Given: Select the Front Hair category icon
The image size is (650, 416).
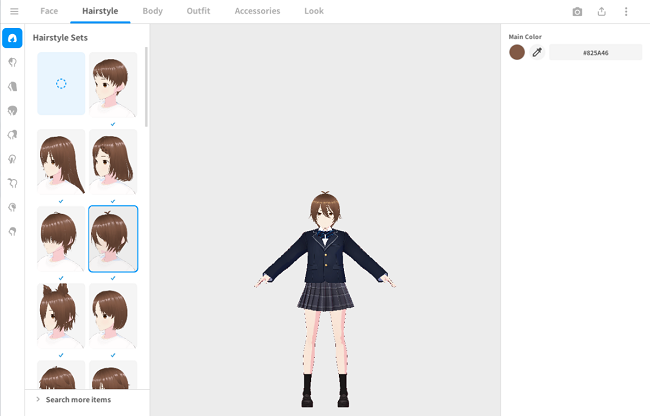Looking at the screenshot, I should point(13,62).
